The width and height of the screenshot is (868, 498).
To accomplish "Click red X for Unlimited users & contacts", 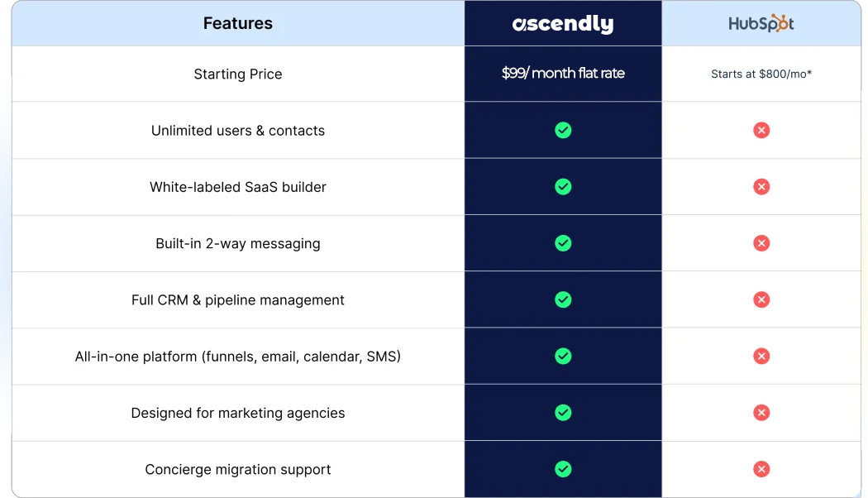I will [x=761, y=131].
